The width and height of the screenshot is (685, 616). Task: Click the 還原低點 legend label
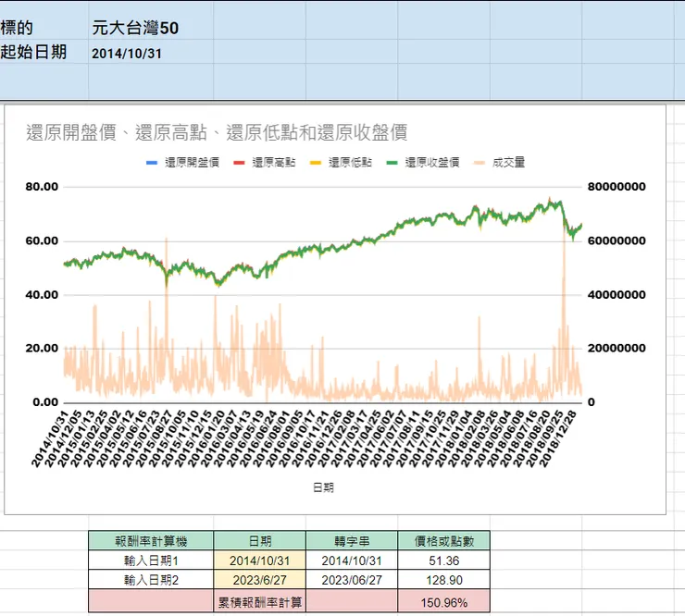(x=350, y=163)
